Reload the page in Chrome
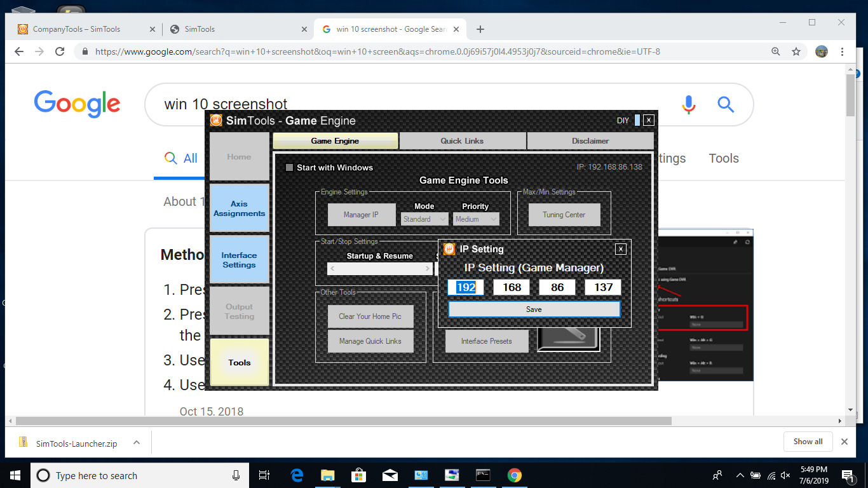 (60, 51)
